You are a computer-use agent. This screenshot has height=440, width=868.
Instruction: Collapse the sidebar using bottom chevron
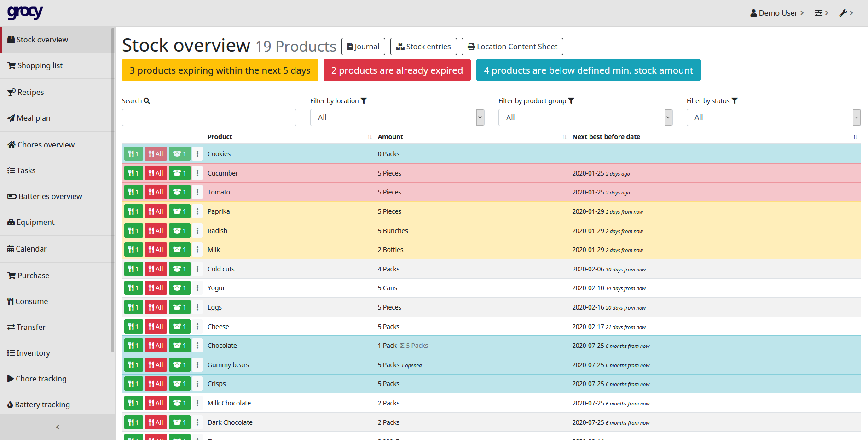[x=58, y=427]
